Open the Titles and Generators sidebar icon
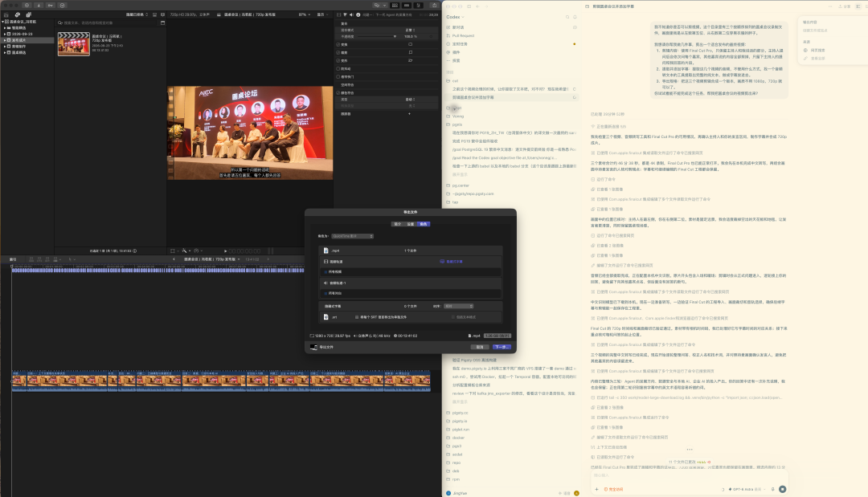The height and width of the screenshot is (497, 868). [x=28, y=15]
